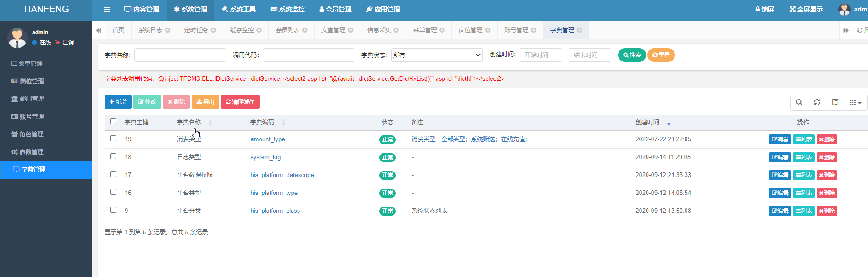This screenshot has width=868, height=277.
Task: Open the 系统监控 top menu
Action: (x=287, y=10)
